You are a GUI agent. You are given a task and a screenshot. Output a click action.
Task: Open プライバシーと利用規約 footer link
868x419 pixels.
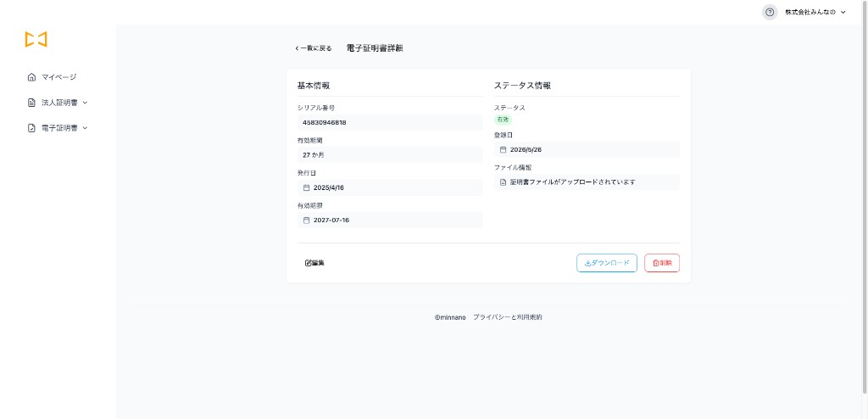[x=508, y=317]
